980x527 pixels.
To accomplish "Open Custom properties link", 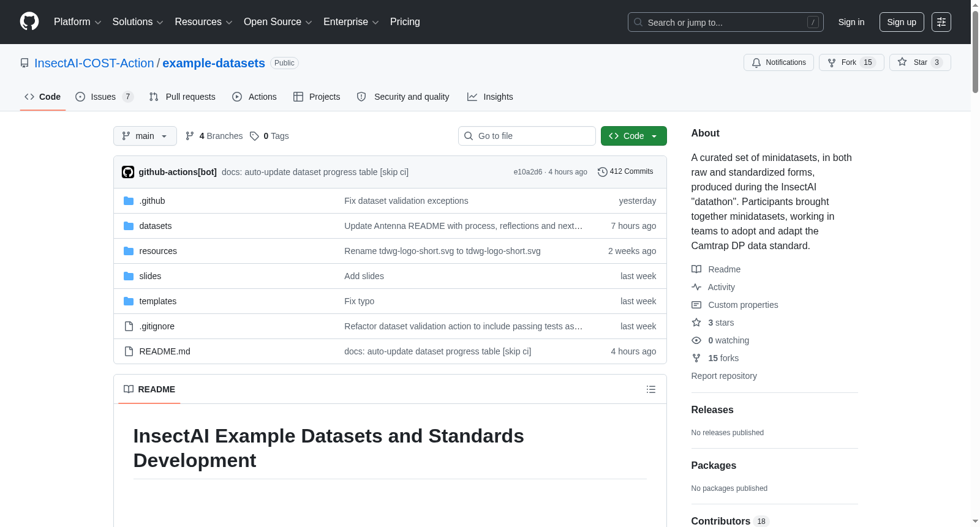I will point(735,305).
